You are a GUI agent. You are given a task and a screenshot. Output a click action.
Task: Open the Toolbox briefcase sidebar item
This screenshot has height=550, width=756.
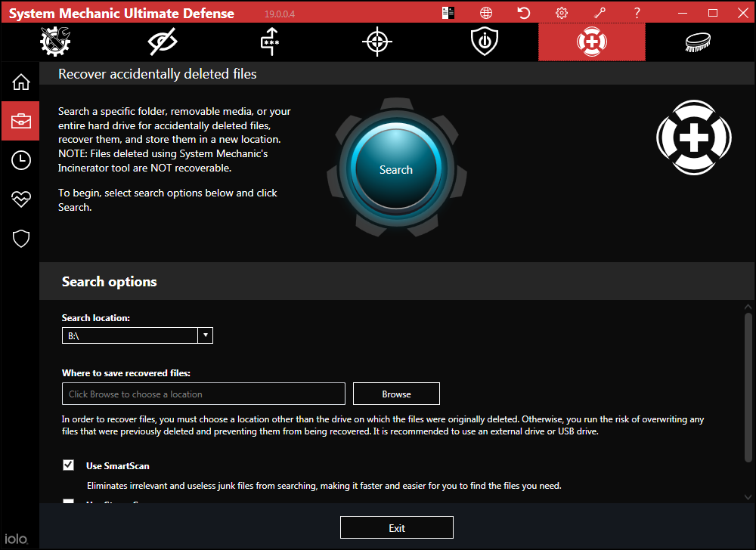coord(20,121)
